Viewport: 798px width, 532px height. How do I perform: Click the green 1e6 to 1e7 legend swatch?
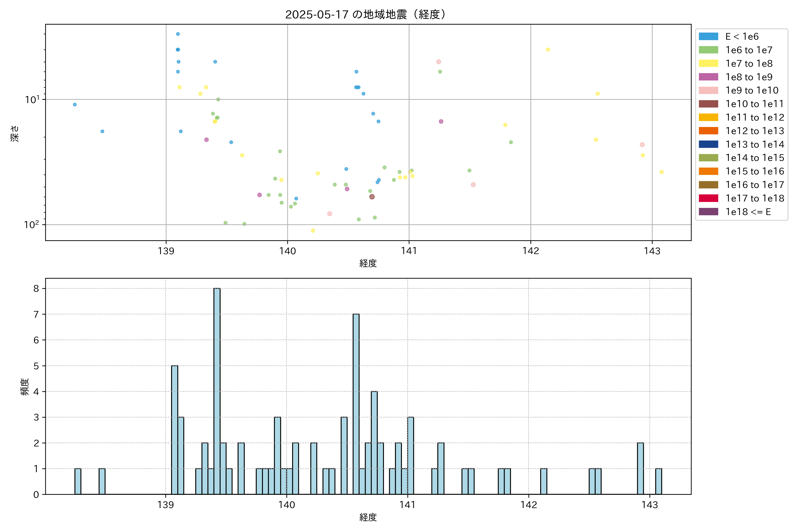(708, 50)
